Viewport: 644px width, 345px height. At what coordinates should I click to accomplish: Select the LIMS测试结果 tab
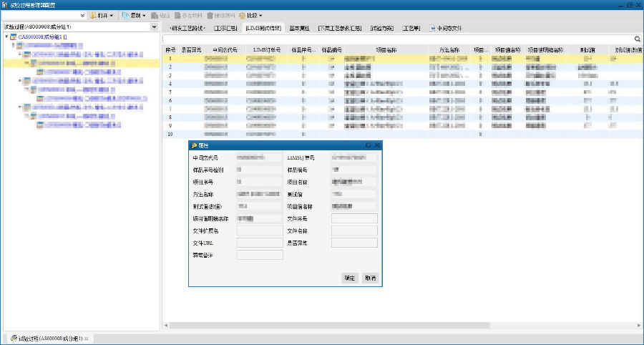tap(263, 29)
